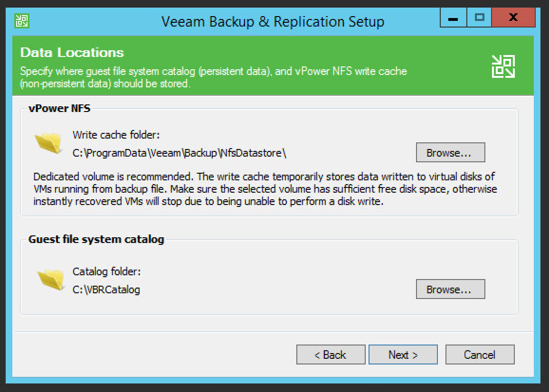
Task: Browse for the catalog folder
Action: pyautogui.click(x=450, y=289)
